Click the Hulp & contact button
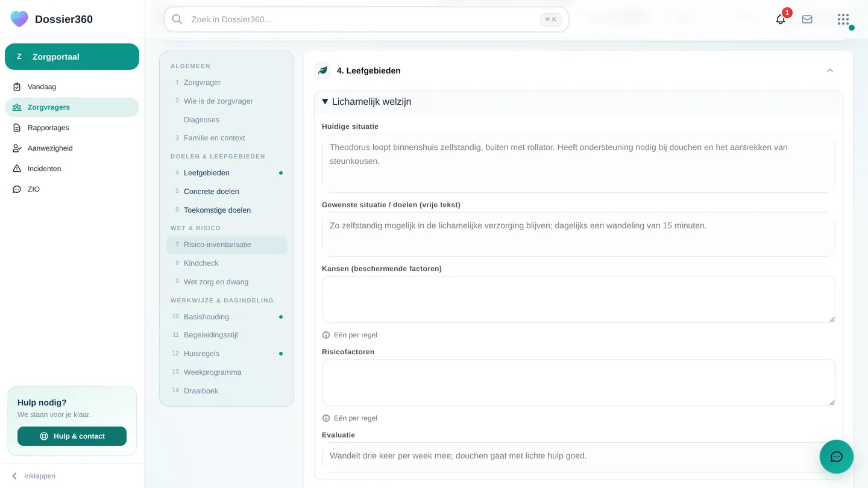Image resolution: width=868 pixels, height=488 pixels. [72, 436]
